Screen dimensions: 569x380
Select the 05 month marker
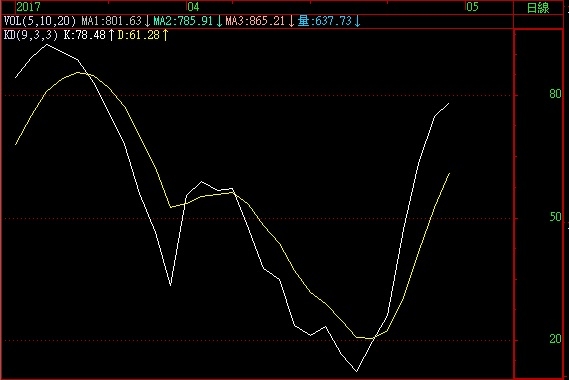coord(472,7)
